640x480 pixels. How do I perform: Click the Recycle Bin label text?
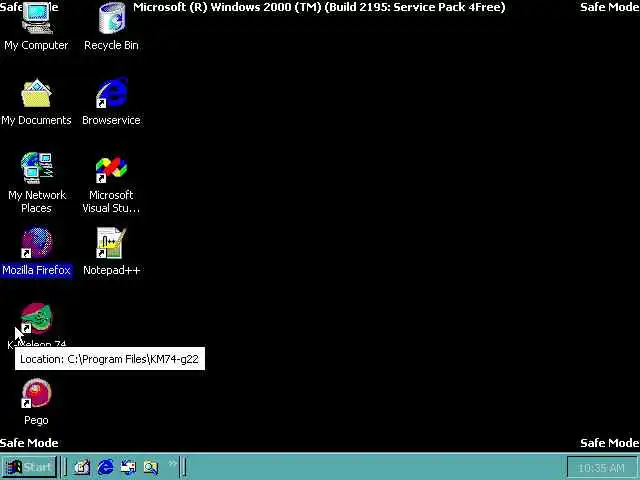pyautogui.click(x=111, y=45)
